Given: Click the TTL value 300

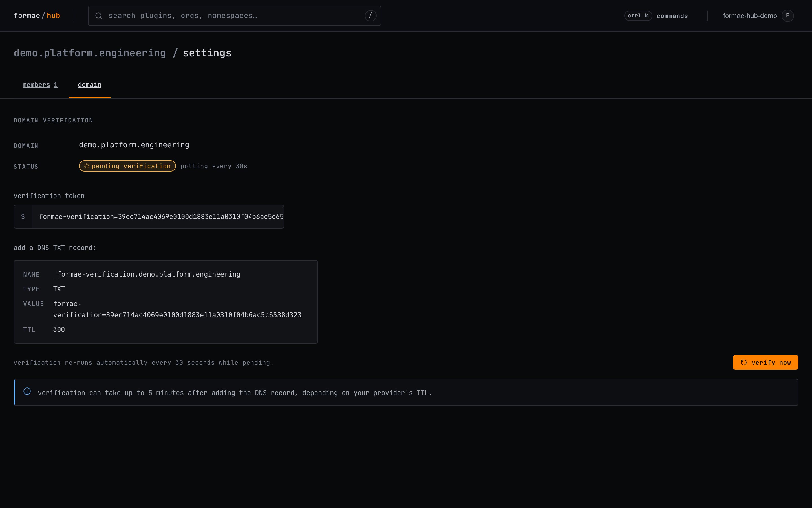Looking at the screenshot, I should tap(59, 330).
